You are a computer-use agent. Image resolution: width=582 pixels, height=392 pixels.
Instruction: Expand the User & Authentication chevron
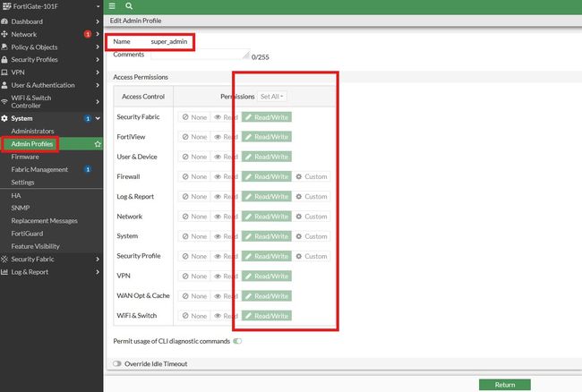98,85
